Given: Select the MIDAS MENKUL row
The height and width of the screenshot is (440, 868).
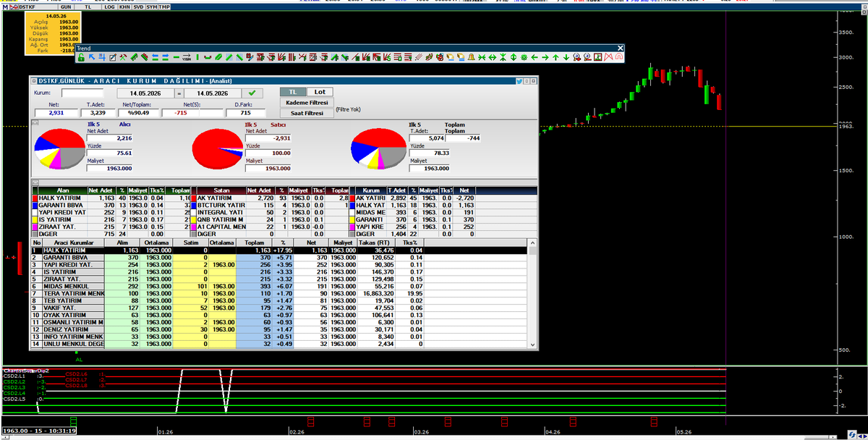Looking at the screenshot, I should pyautogui.click(x=279, y=286).
